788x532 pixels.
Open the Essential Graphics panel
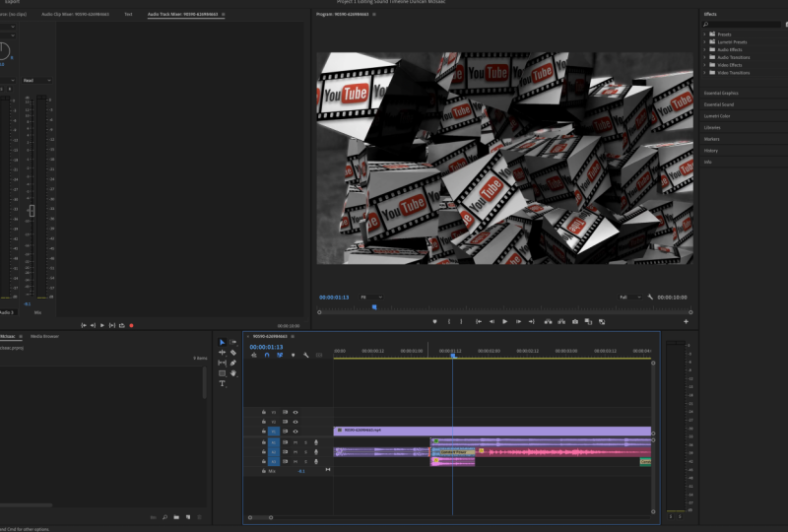pos(721,93)
